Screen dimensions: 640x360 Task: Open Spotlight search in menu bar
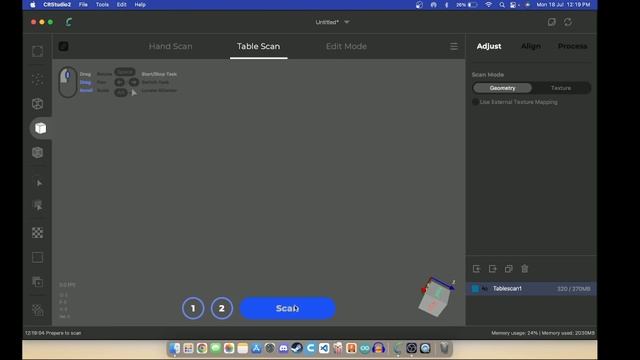[x=502, y=4]
